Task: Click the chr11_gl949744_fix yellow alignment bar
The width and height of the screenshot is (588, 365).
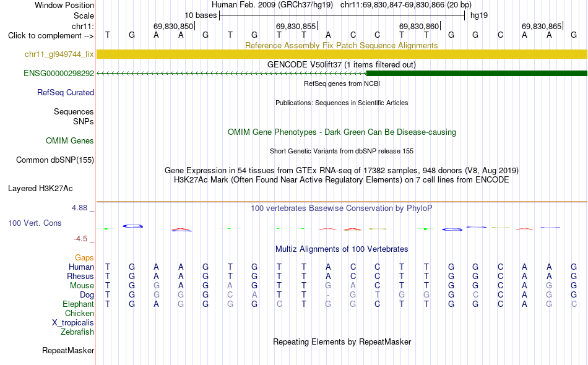Action: 342,54
